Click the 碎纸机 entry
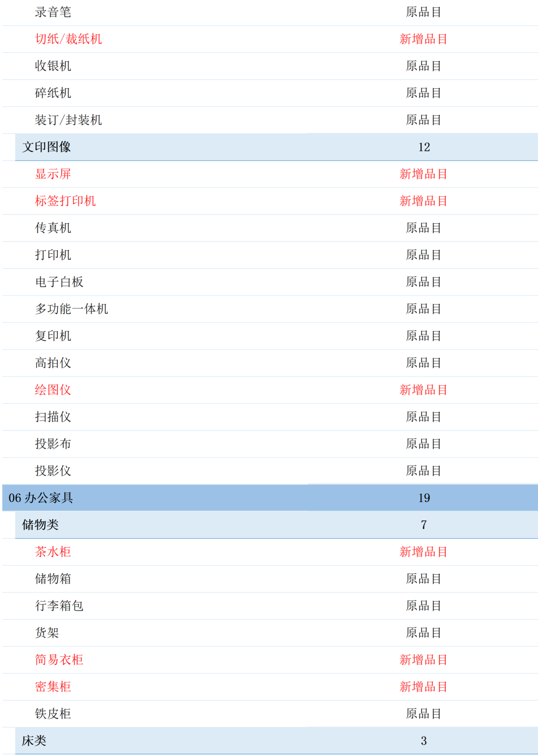The width and height of the screenshot is (538, 756). [x=52, y=93]
